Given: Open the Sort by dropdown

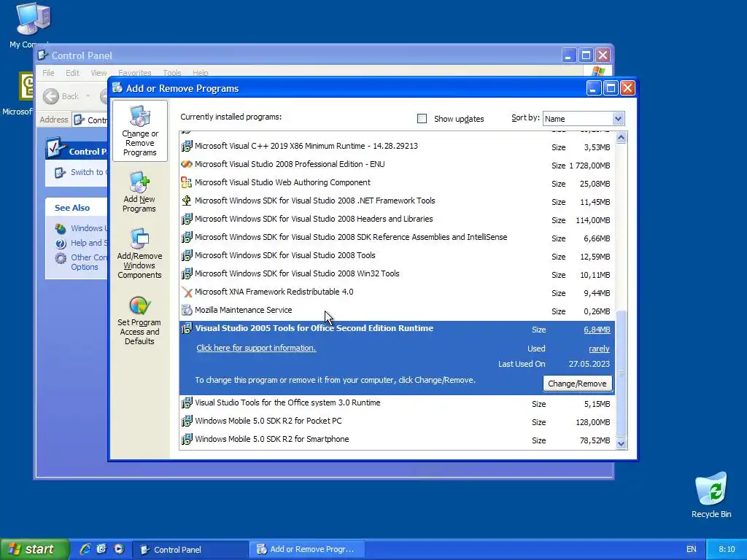Looking at the screenshot, I should pyautogui.click(x=618, y=119).
